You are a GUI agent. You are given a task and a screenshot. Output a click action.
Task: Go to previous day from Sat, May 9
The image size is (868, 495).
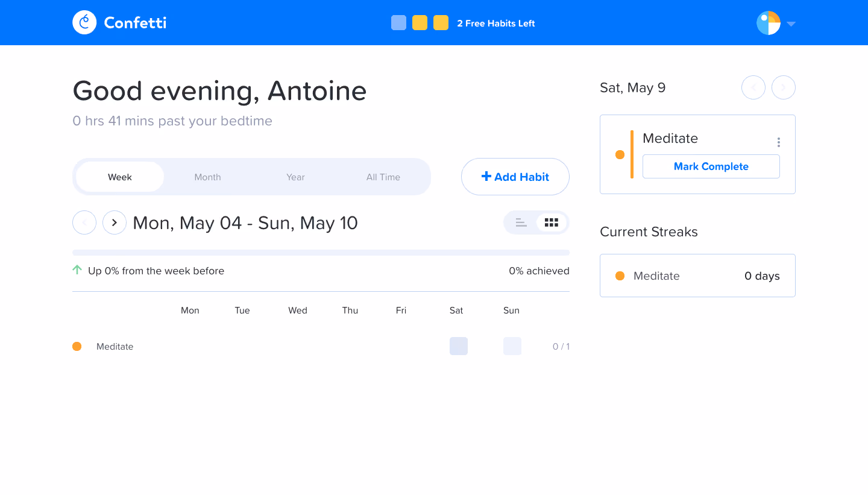(753, 87)
